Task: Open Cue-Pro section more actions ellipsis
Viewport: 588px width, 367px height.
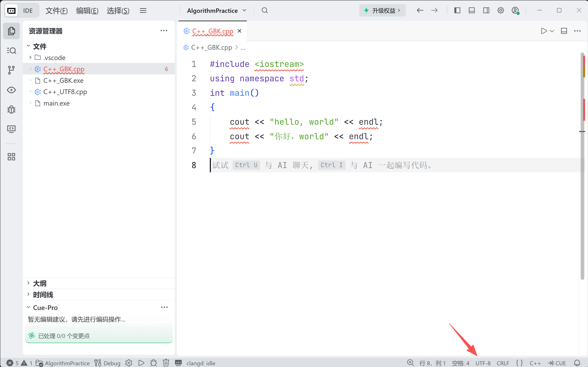Action: coord(164,307)
